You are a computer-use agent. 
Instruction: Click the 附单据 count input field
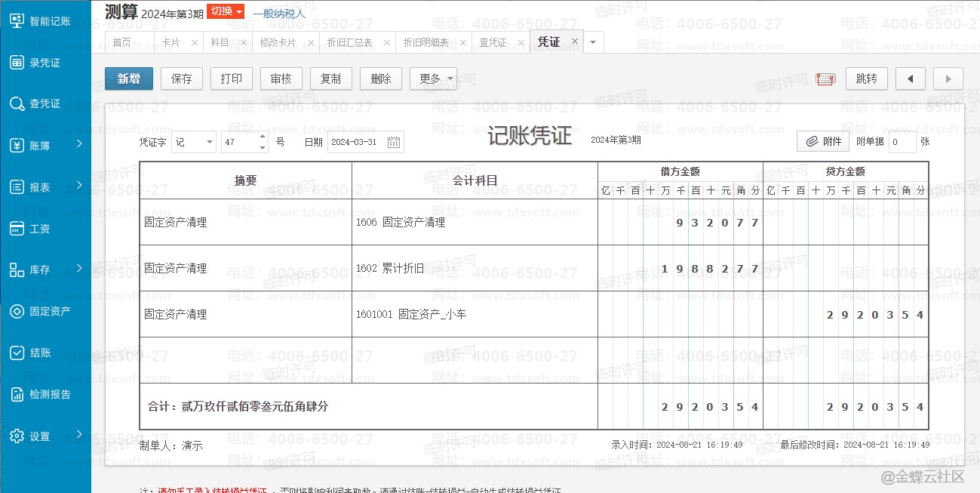[902, 142]
